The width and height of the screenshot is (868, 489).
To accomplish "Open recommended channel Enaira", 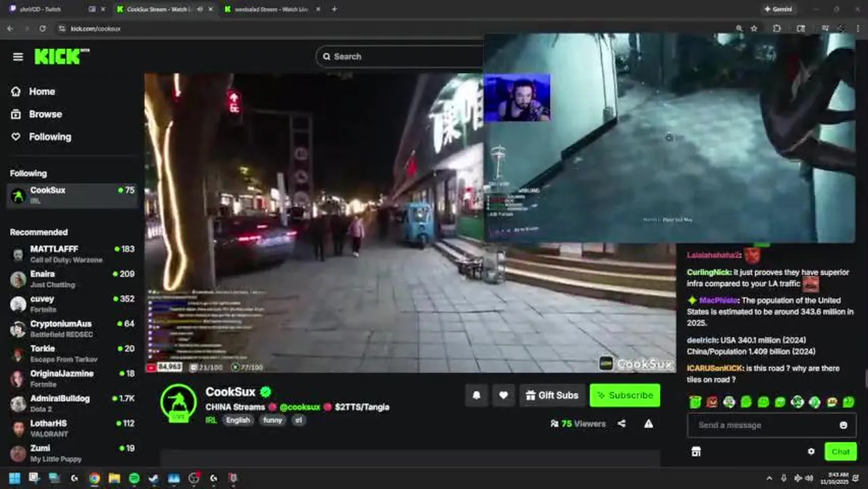I will coord(71,279).
